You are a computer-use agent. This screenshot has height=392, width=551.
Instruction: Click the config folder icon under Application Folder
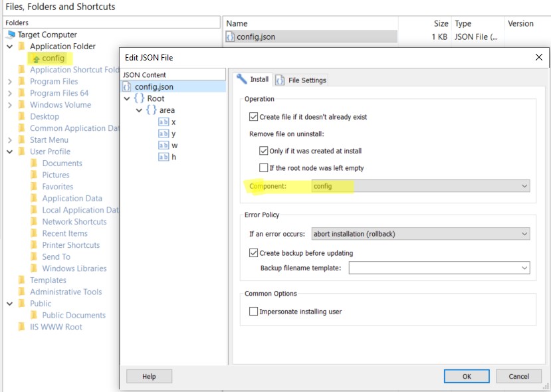point(36,58)
